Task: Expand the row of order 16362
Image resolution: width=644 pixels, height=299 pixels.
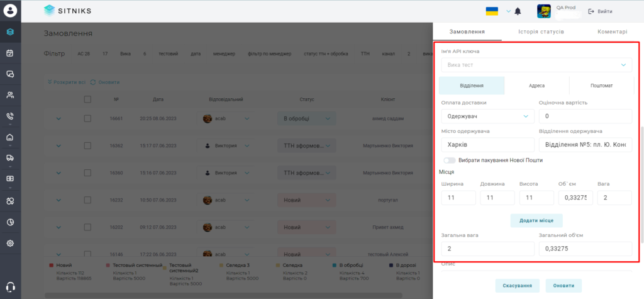Action: point(58,145)
